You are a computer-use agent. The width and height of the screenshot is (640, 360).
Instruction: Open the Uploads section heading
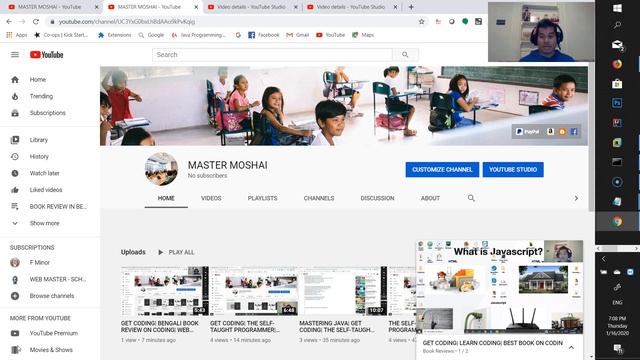pyautogui.click(x=133, y=253)
